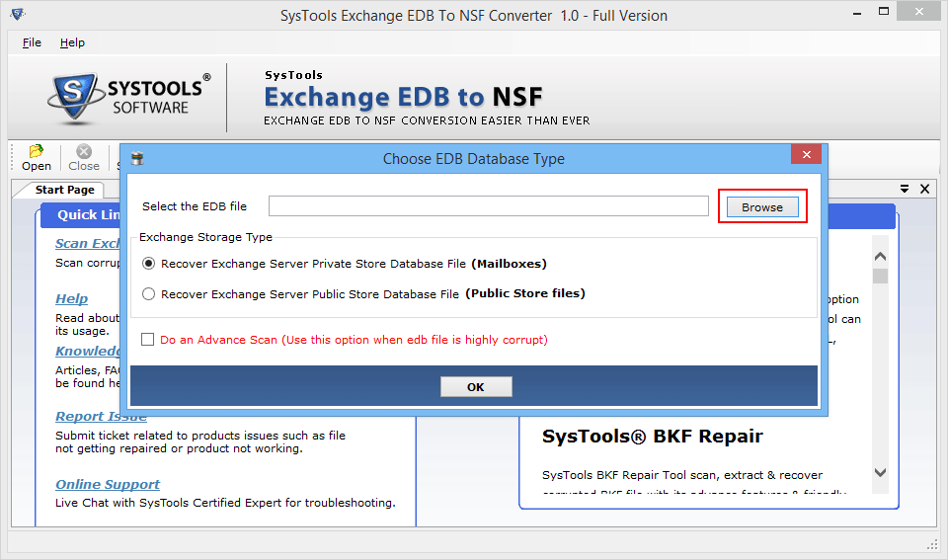The image size is (948, 560).
Task: Click the Select the EDB file label
Action: (x=195, y=206)
